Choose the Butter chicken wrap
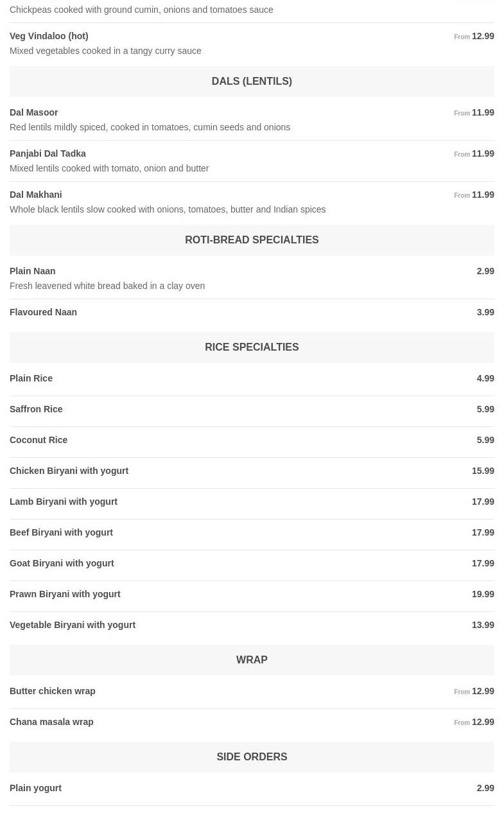This screenshot has height=813, width=504. (x=53, y=692)
